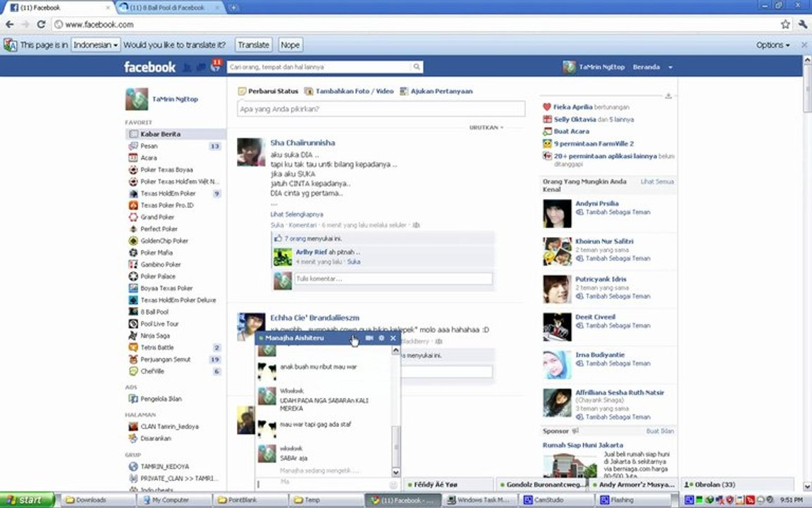Open Acara events in sidebar

(x=148, y=157)
